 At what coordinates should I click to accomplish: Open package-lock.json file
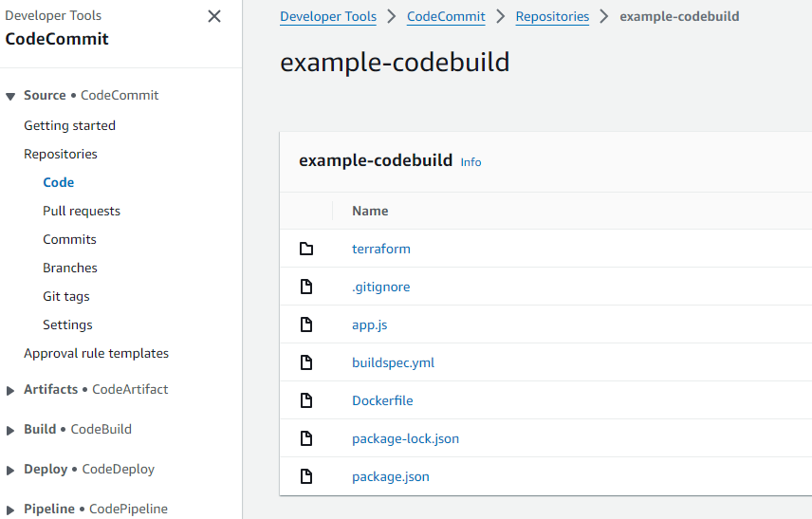[405, 438]
